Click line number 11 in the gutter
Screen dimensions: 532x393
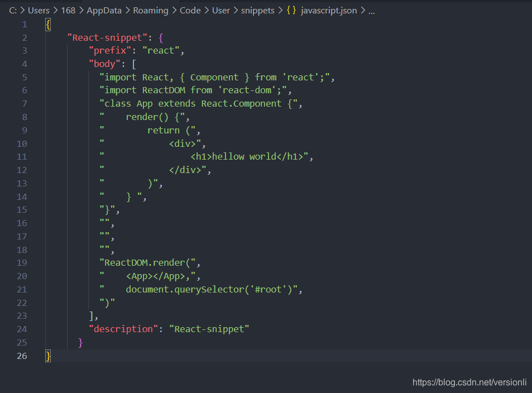pyautogui.click(x=22, y=157)
